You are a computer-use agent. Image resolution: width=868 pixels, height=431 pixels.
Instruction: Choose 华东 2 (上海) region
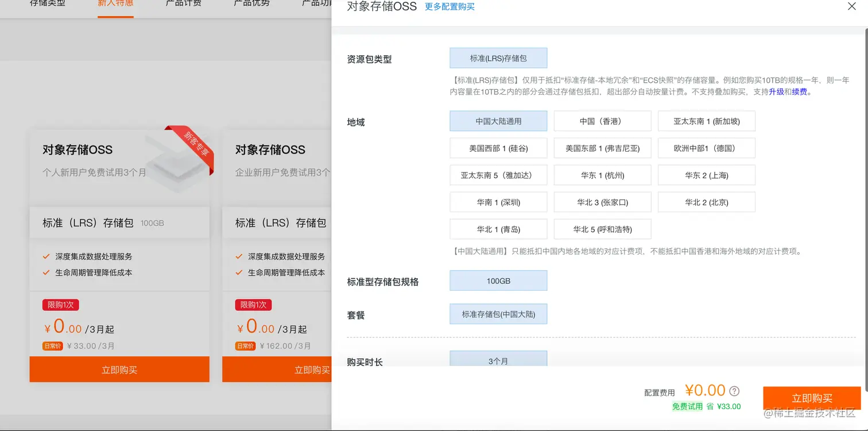click(707, 175)
